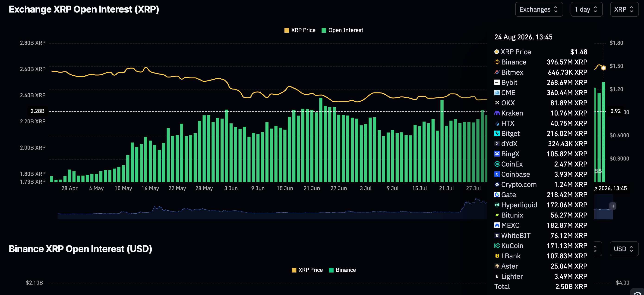Viewport: 644px width, 295px height.
Task: Click the CME exchange icon
Action: [497, 93]
